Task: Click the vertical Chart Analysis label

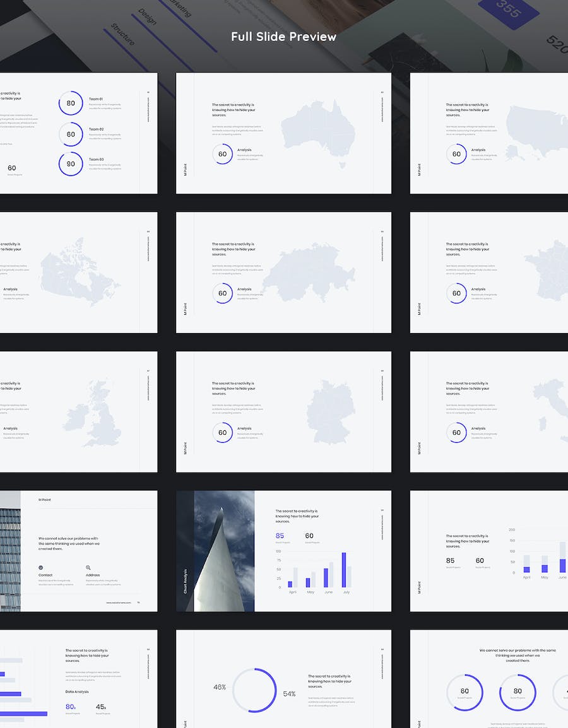Action: point(185,582)
